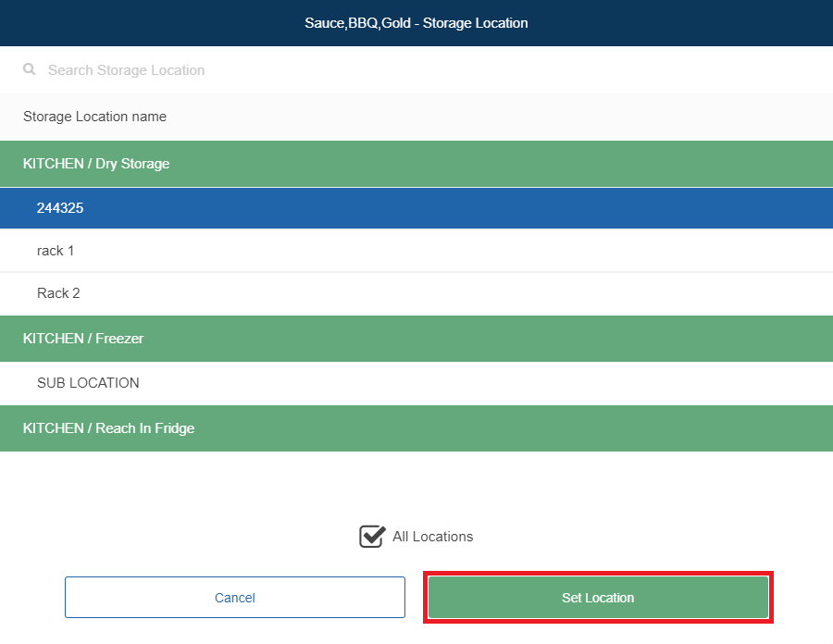Toggle the All Locations checkbox

coord(372,537)
